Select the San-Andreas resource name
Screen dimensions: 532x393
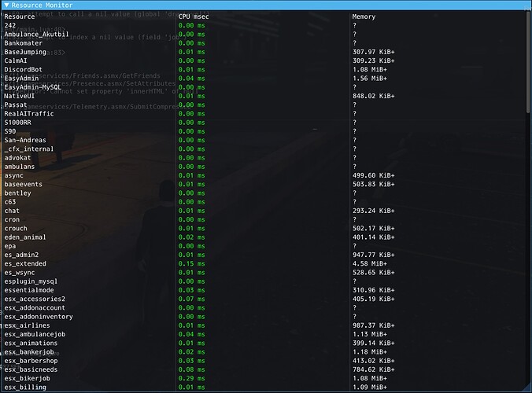point(25,140)
